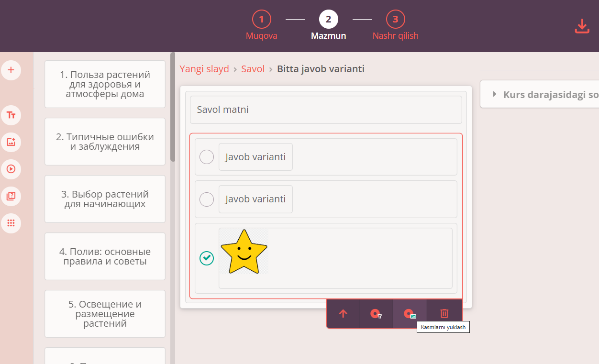Click the Savol matni input field
The image size is (599, 364).
tap(326, 110)
